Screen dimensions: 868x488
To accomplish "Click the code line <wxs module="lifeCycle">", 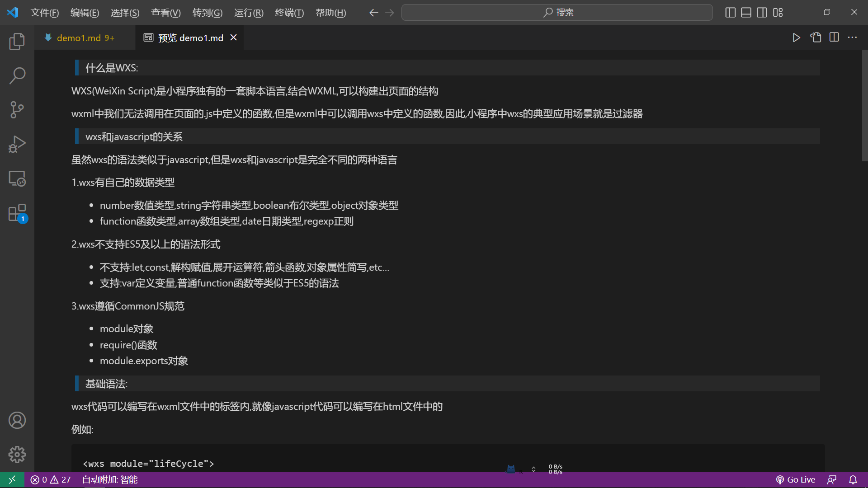I will pos(148,464).
